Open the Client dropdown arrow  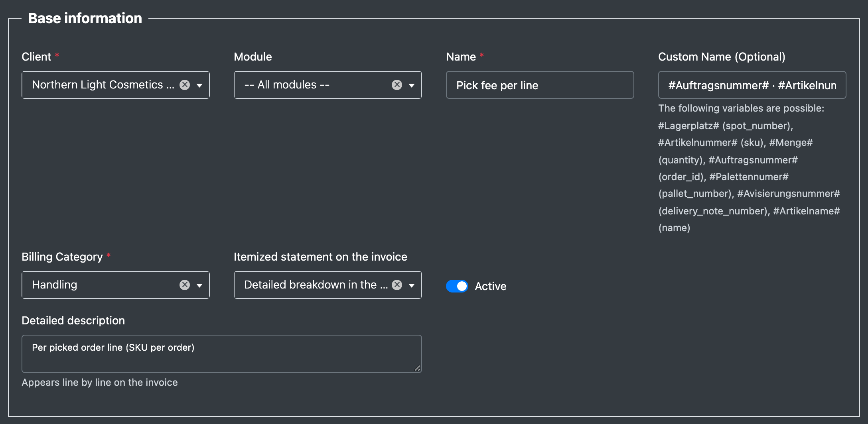[x=199, y=85]
